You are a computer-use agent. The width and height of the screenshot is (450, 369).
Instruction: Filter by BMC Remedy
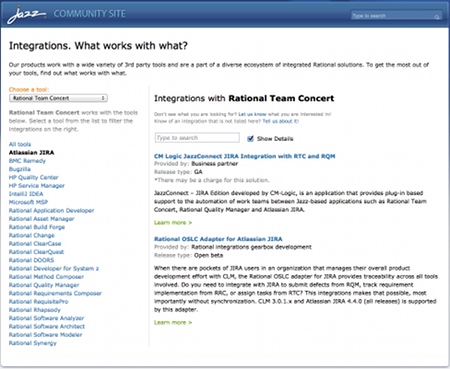[27, 161]
